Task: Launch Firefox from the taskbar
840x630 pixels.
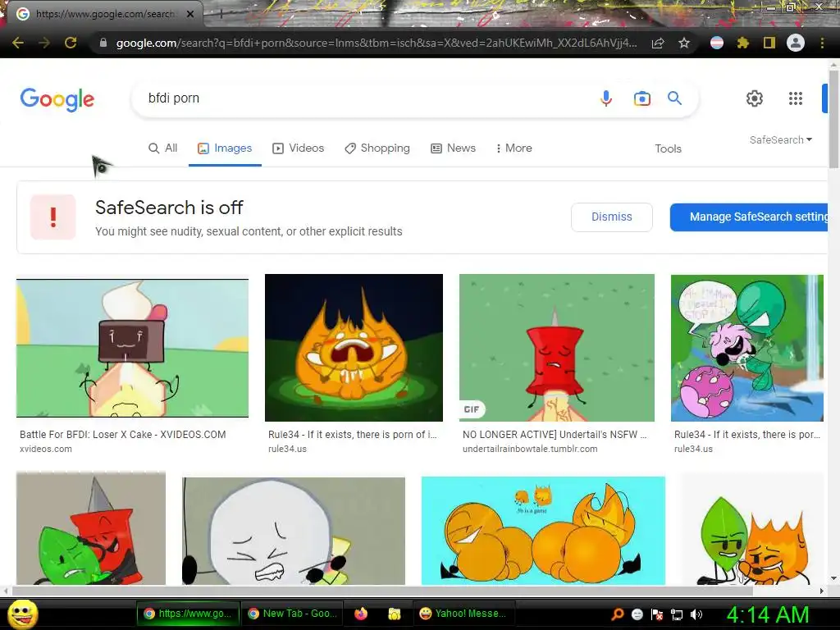Action: (x=361, y=614)
